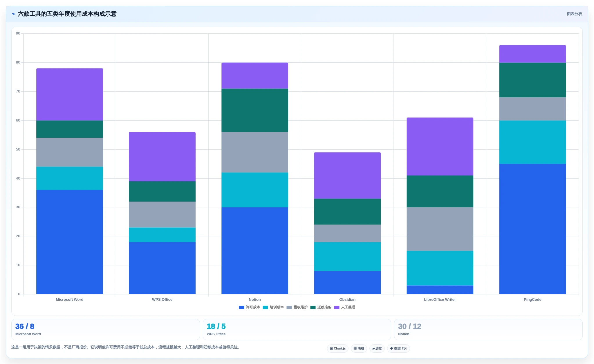Click the 图表分析 label in the header

point(574,14)
